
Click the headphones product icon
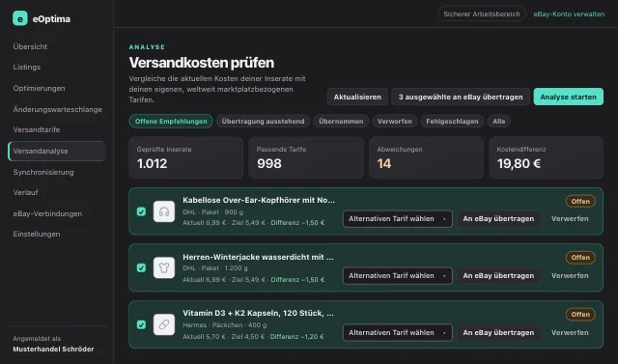(164, 211)
